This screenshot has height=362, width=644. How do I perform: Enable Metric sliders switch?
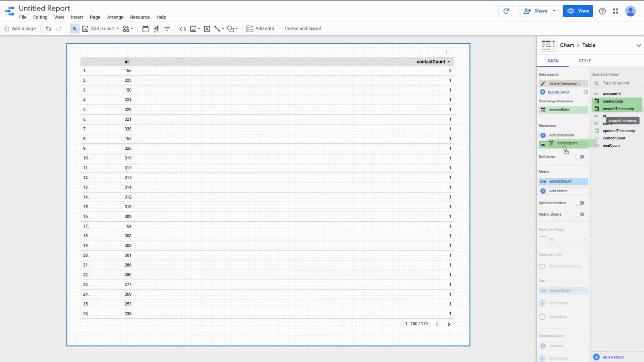tap(581, 215)
